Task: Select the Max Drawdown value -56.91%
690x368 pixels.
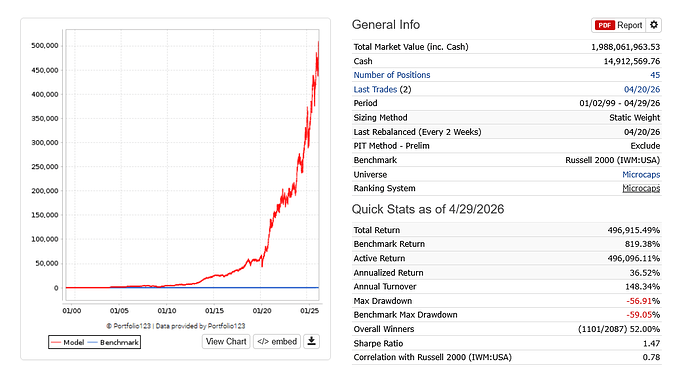Action: pyautogui.click(x=643, y=301)
